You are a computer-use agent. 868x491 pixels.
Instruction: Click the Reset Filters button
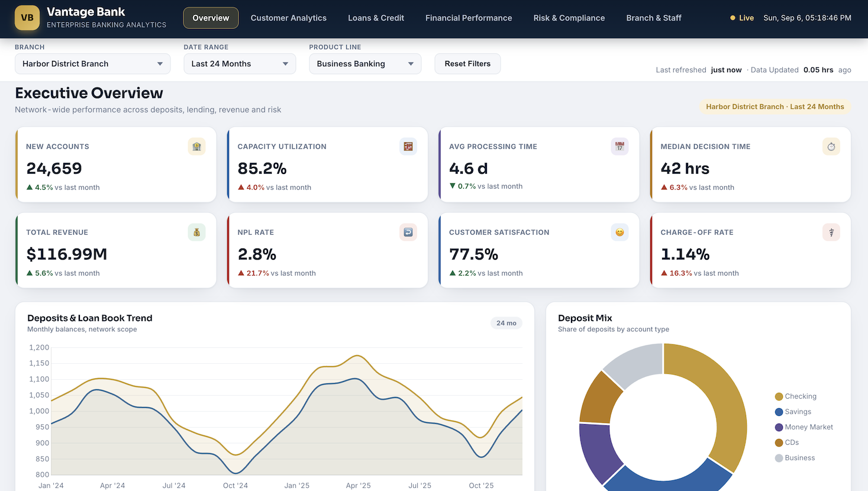(x=467, y=64)
